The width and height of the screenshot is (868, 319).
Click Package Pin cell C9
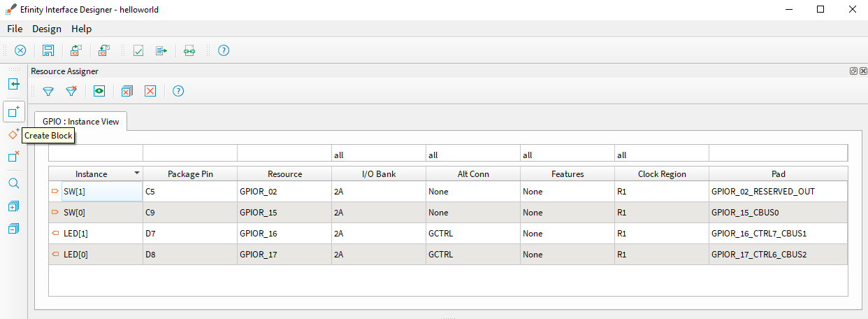tap(190, 212)
